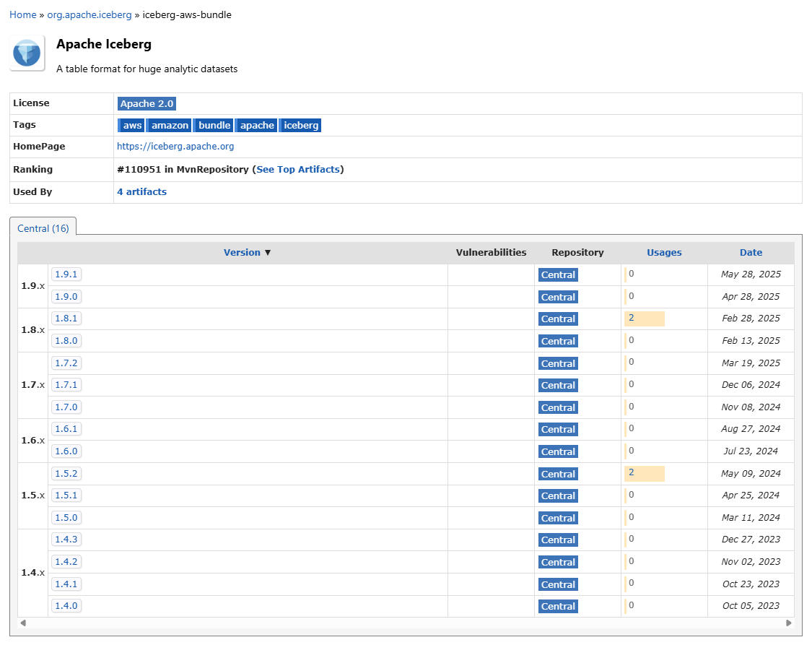Open version 1.4.3
Screen dimensions: 812x645
[x=66, y=539]
